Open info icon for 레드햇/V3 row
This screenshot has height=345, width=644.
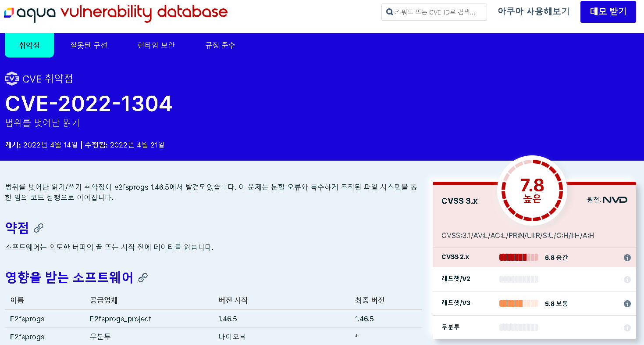click(627, 303)
